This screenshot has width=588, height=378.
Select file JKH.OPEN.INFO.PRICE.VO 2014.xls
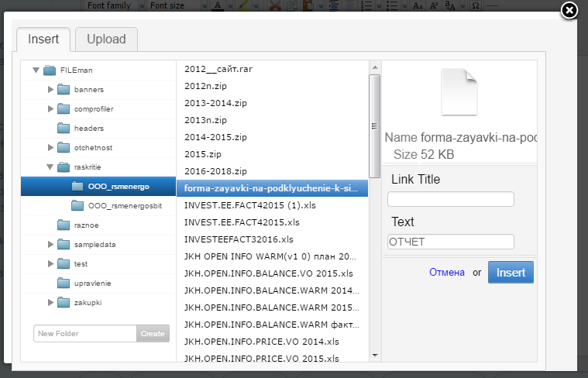click(x=272, y=342)
